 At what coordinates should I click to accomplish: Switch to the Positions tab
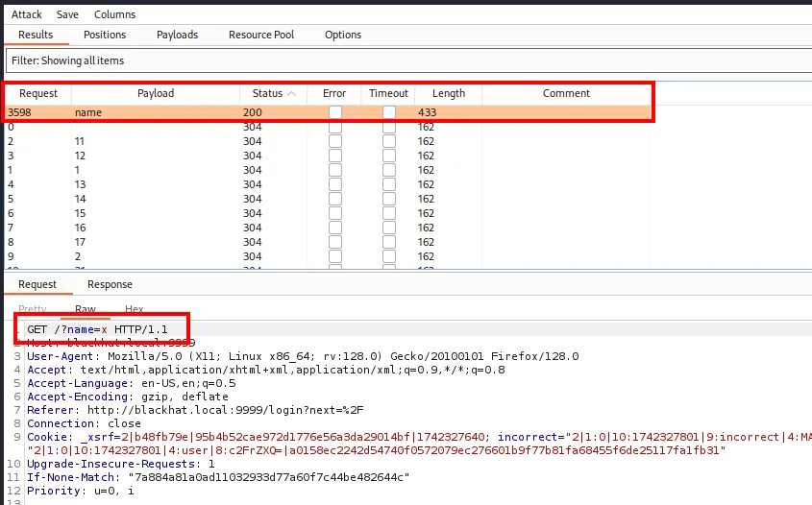[x=105, y=35]
